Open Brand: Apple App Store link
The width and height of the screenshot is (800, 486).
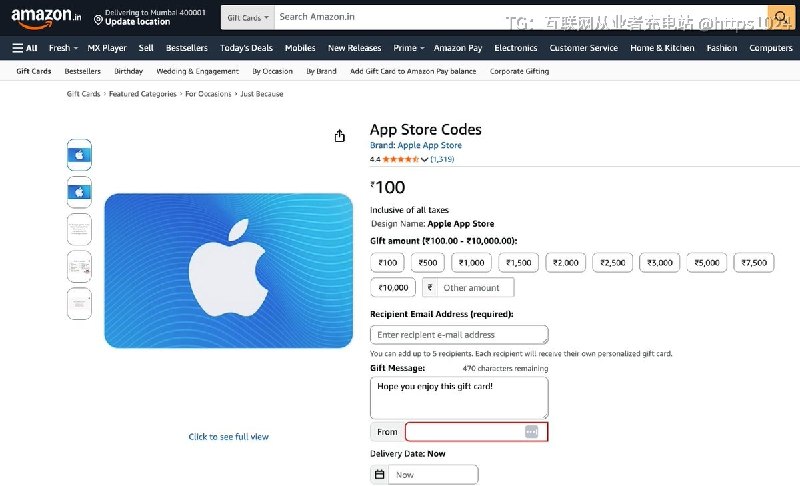416,145
